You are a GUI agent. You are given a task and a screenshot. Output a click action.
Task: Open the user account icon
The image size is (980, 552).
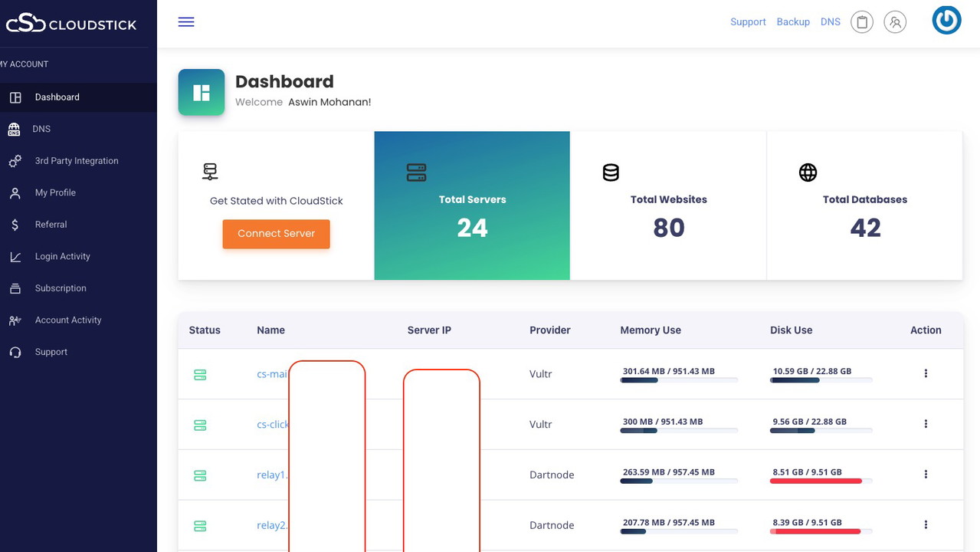tap(895, 22)
